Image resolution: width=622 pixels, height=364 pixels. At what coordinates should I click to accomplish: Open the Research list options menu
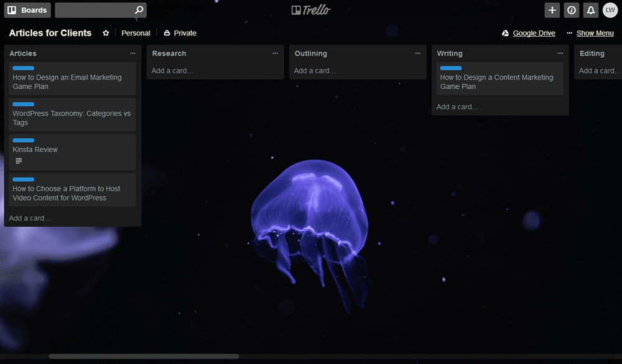276,53
